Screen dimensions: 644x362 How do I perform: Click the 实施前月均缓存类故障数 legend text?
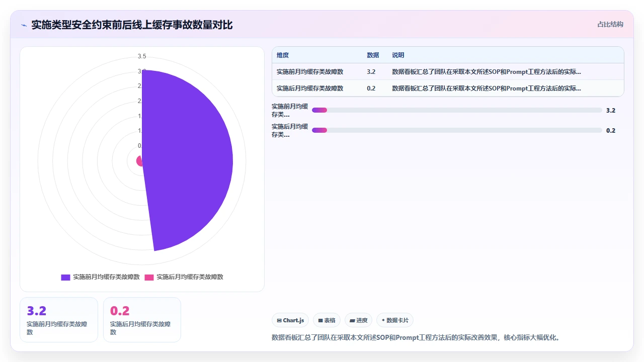(106, 277)
